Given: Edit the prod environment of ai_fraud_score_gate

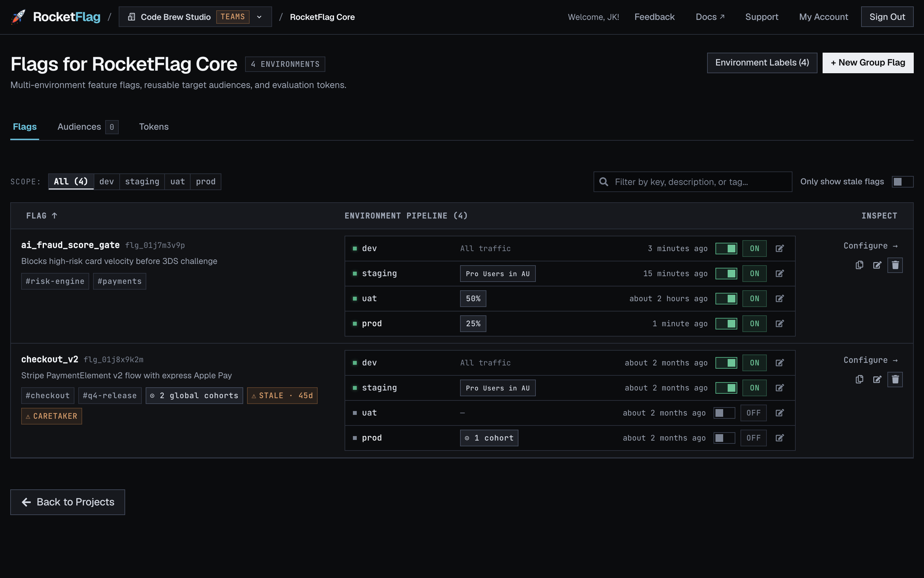Looking at the screenshot, I should pyautogui.click(x=780, y=323).
